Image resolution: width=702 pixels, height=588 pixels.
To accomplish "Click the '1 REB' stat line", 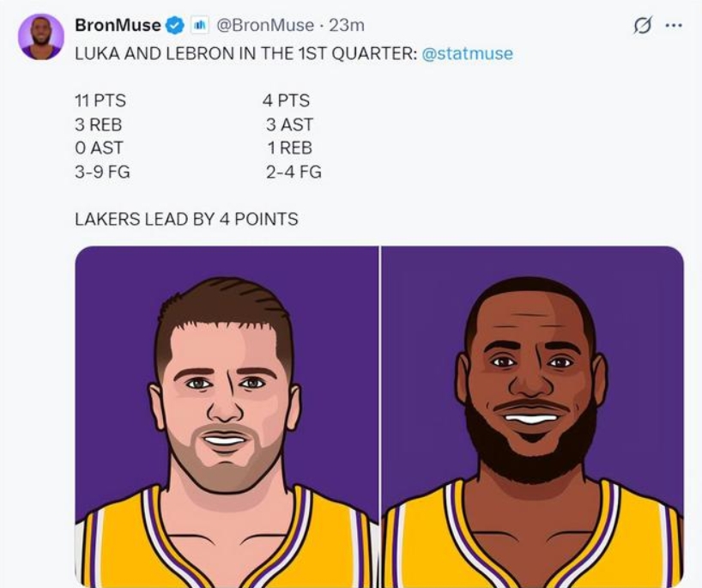I will click(290, 148).
